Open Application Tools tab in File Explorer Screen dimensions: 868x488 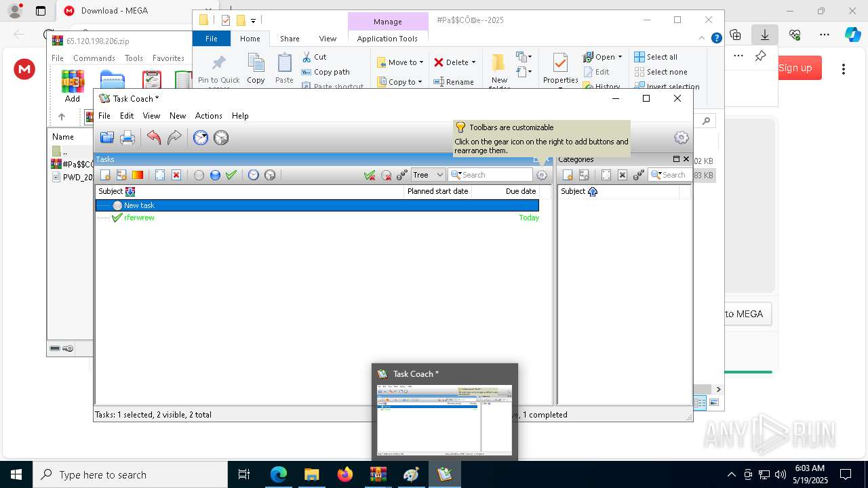(x=387, y=39)
